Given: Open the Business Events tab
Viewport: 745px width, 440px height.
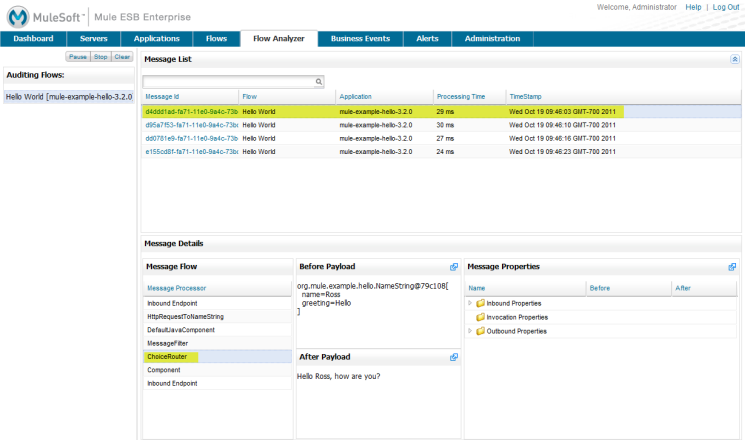Looking at the screenshot, I should coord(360,39).
